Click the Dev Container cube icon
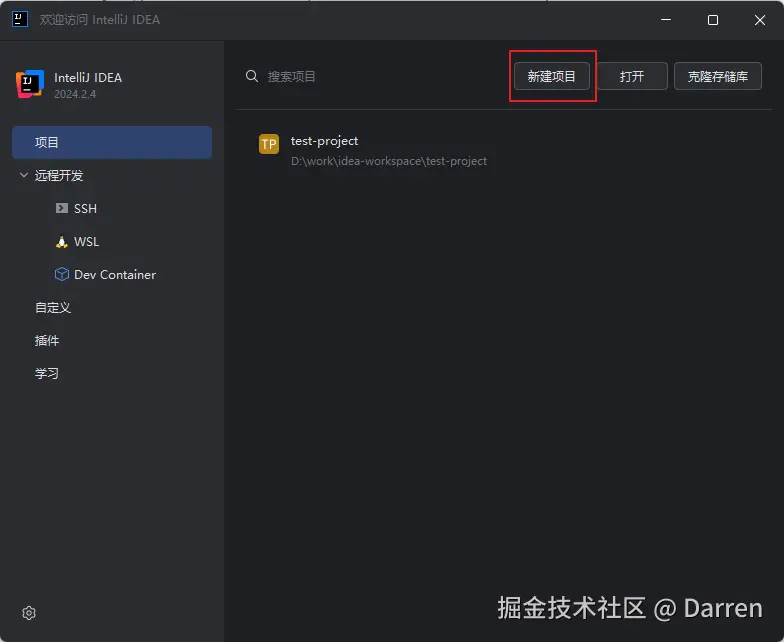 tap(62, 274)
